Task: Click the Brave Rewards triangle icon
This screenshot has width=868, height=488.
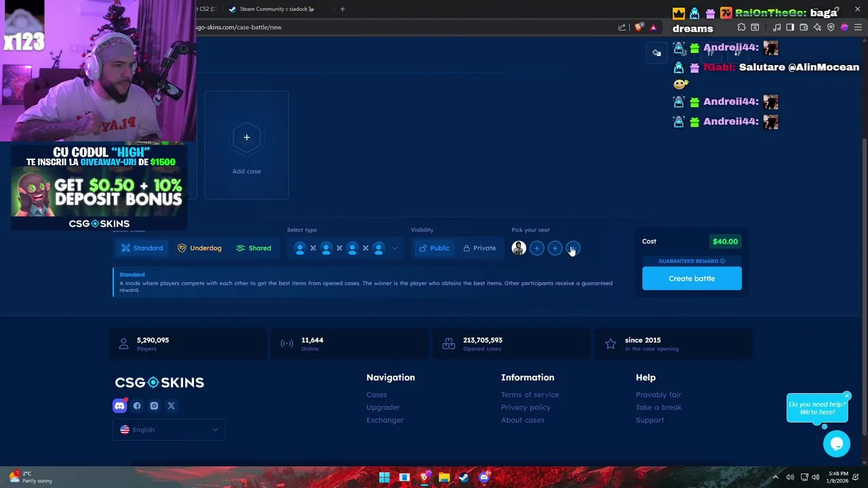Action: tap(653, 27)
